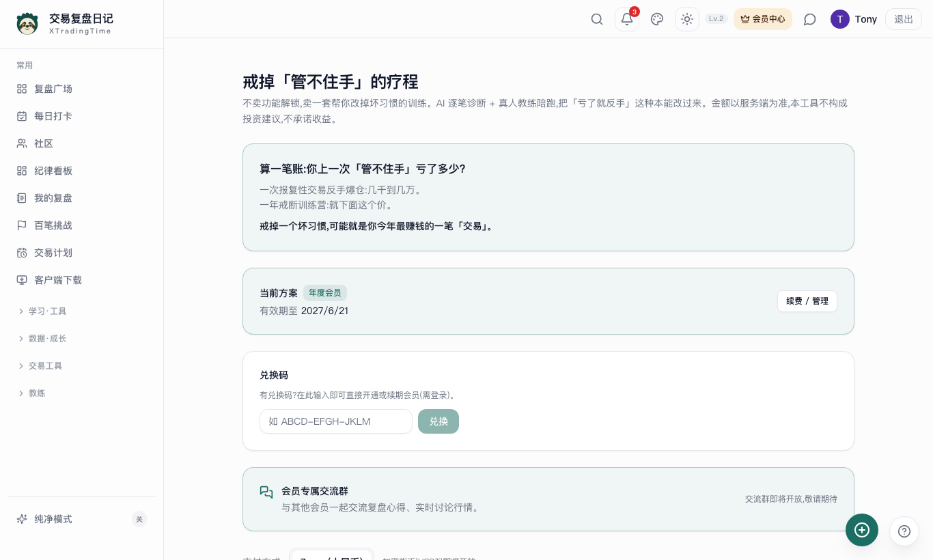Click the 有效期至 2027/6/21 text
Viewport: 933px width, 560px height.
coord(304,311)
